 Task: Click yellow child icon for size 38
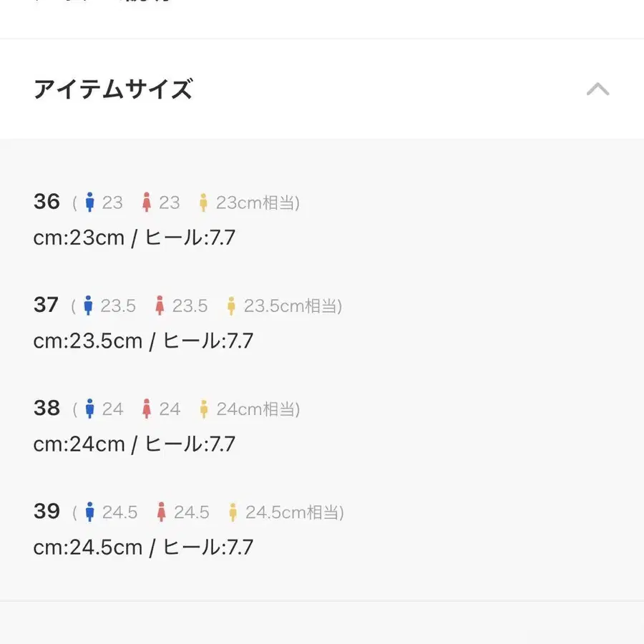(204, 409)
